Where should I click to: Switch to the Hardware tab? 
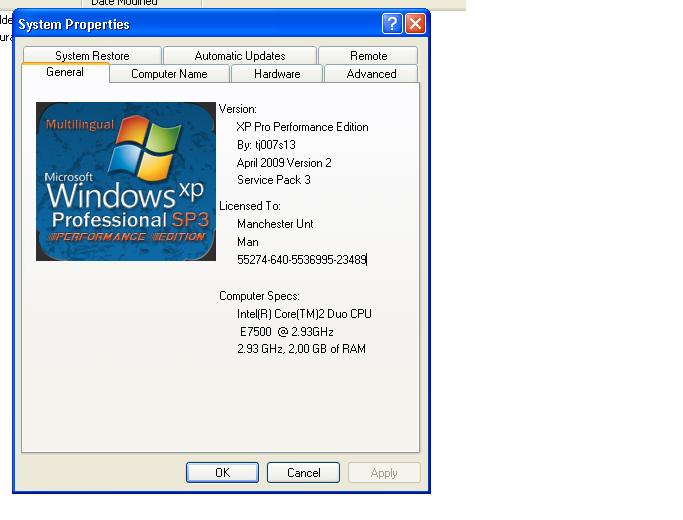point(277,74)
